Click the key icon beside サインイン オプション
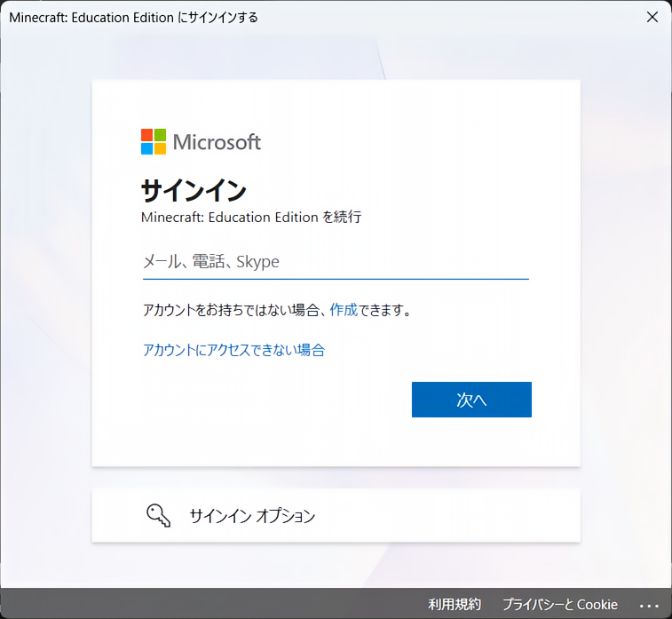This screenshot has width=672, height=619. tap(158, 515)
